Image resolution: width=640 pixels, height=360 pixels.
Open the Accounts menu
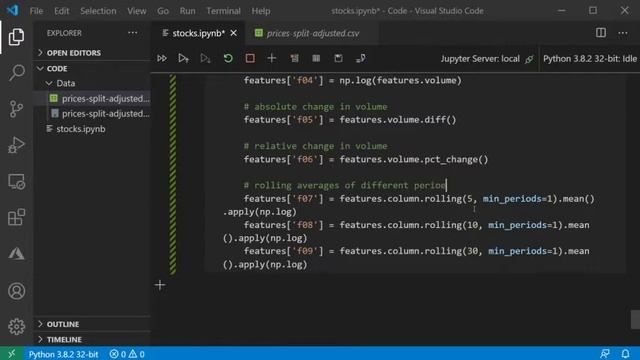click(x=16, y=291)
